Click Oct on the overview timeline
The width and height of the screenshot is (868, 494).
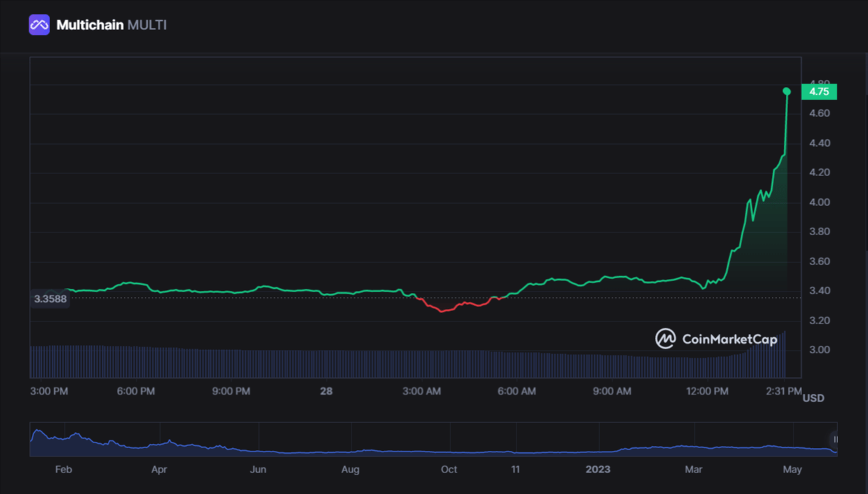point(449,470)
